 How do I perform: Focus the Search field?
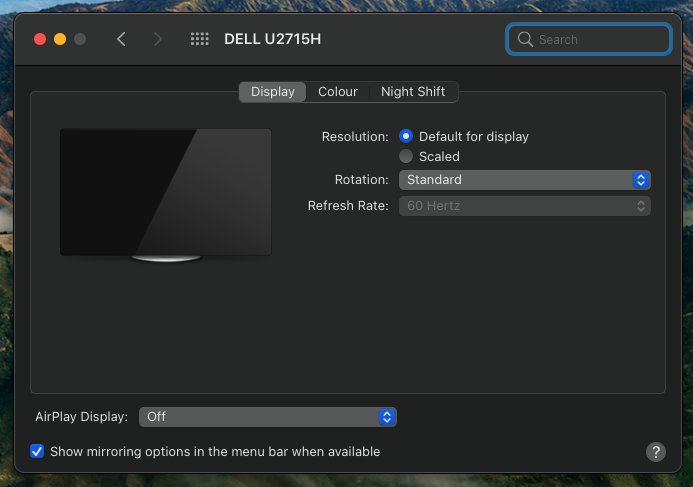(589, 39)
